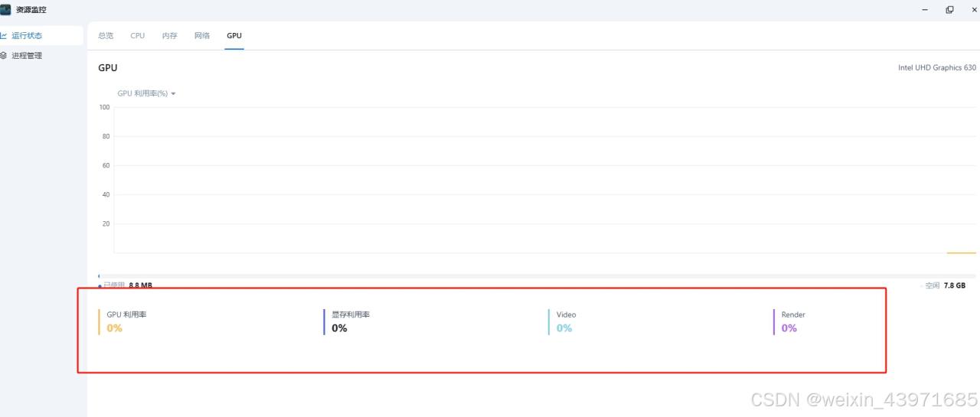Click the 显存利用率 0% stat

pos(340,328)
